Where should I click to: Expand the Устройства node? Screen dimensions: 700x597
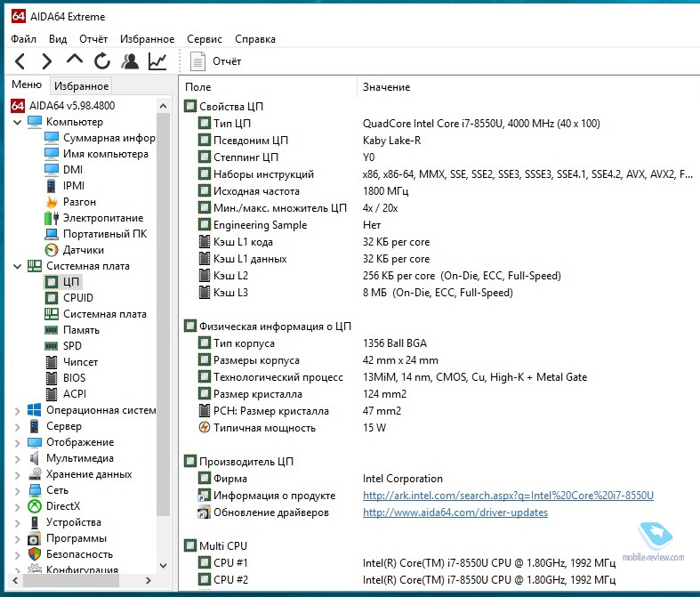click(18, 522)
